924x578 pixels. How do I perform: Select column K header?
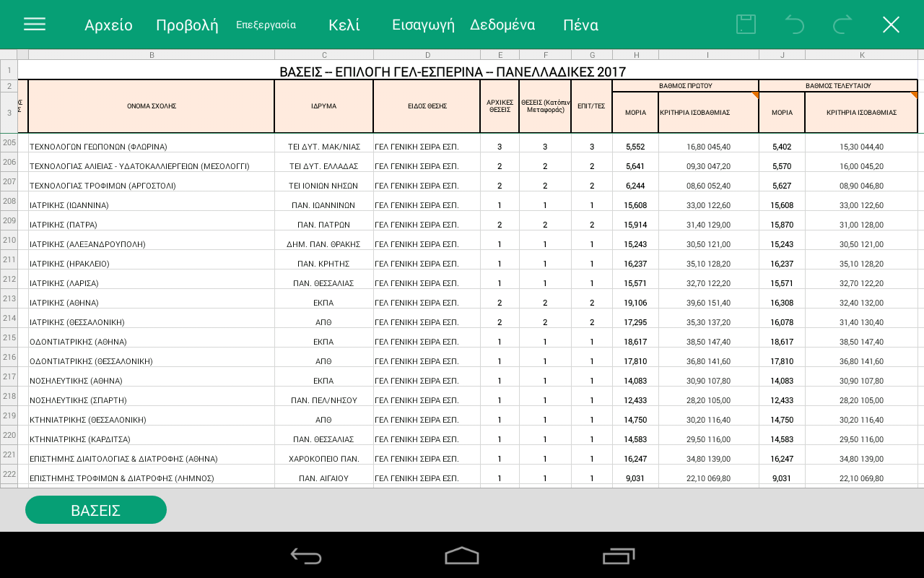(861, 54)
